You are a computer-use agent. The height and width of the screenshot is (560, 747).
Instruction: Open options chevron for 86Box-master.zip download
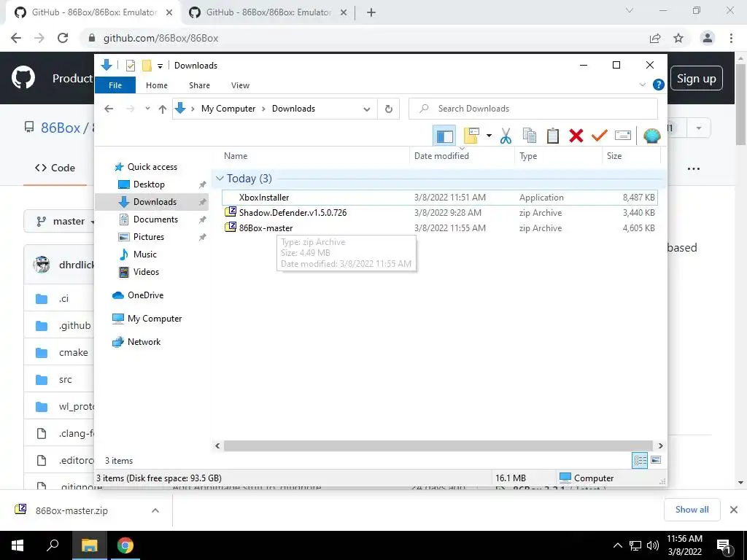tap(155, 510)
